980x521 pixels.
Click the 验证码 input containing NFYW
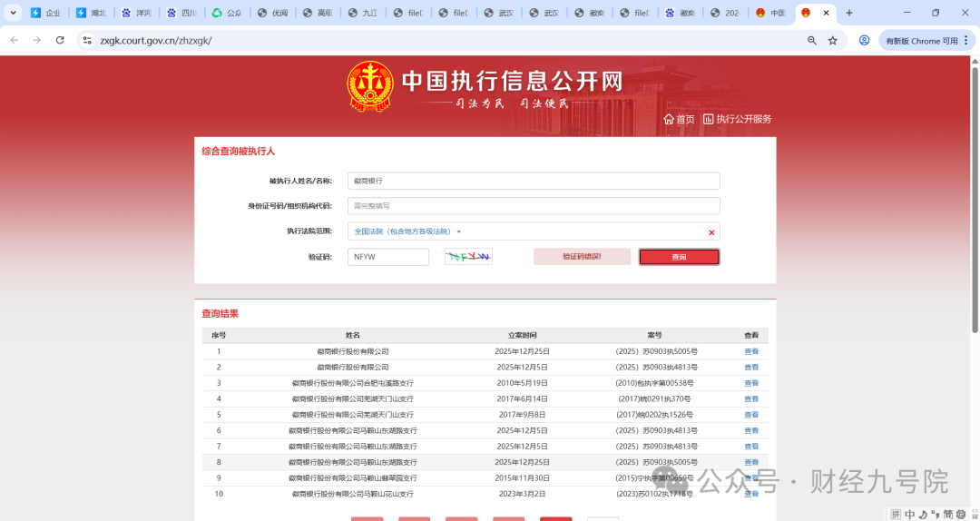(388, 257)
